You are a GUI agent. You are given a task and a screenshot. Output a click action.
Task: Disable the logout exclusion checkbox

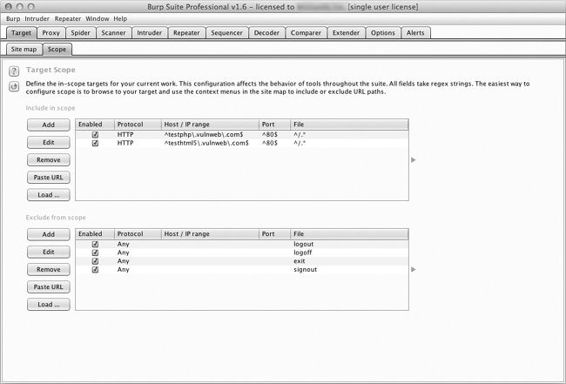pyautogui.click(x=95, y=244)
